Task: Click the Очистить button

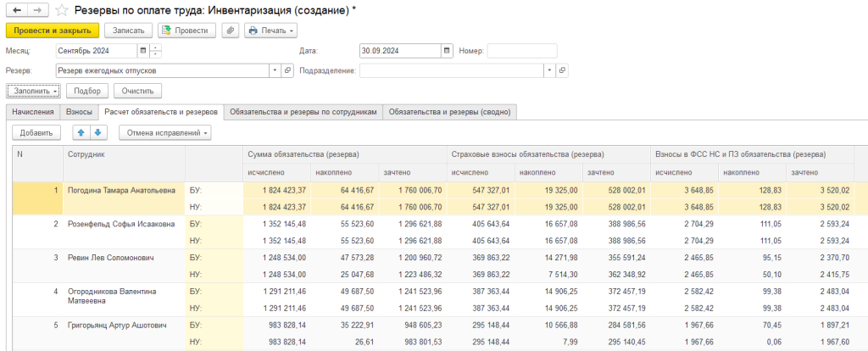Action: pos(137,91)
